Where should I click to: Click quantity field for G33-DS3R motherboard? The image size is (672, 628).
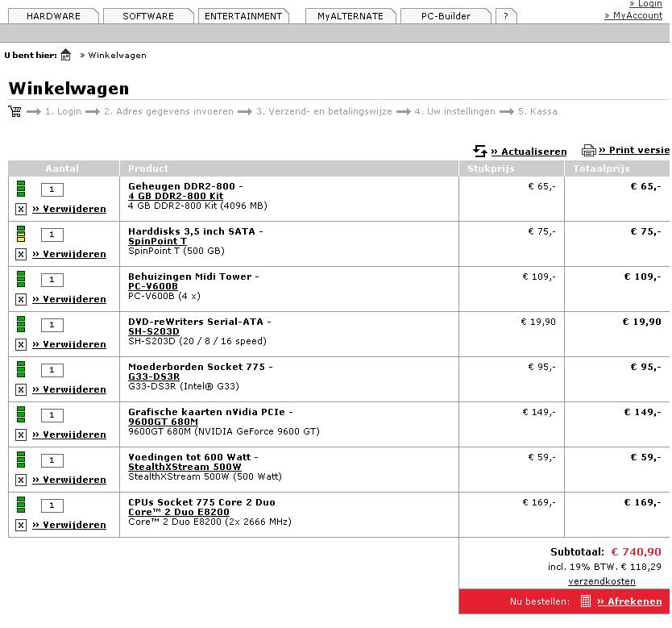52,370
